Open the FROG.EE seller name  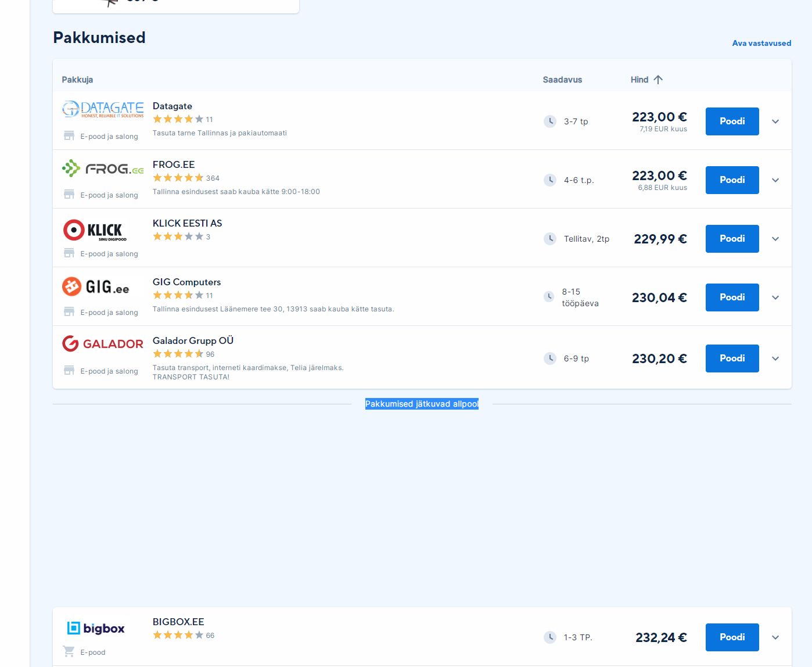[x=174, y=164]
